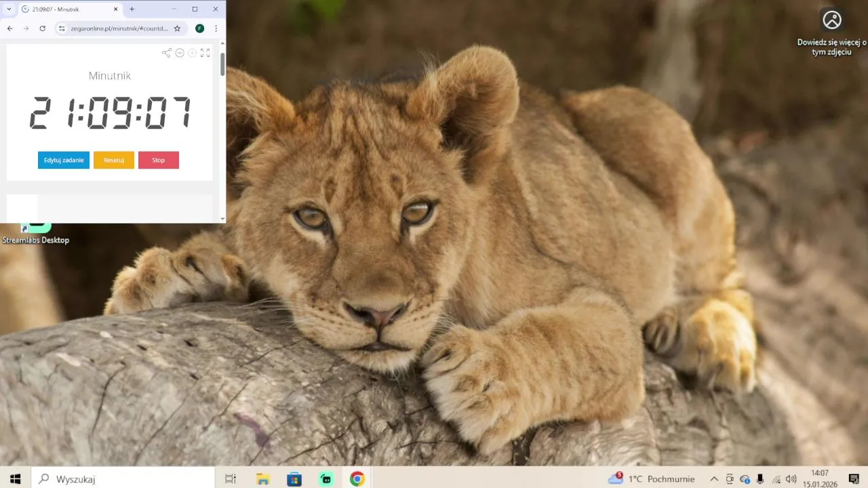868x488 pixels.
Task: Open the weather widget 1°C Pochmurnie
Action: pyautogui.click(x=652, y=479)
